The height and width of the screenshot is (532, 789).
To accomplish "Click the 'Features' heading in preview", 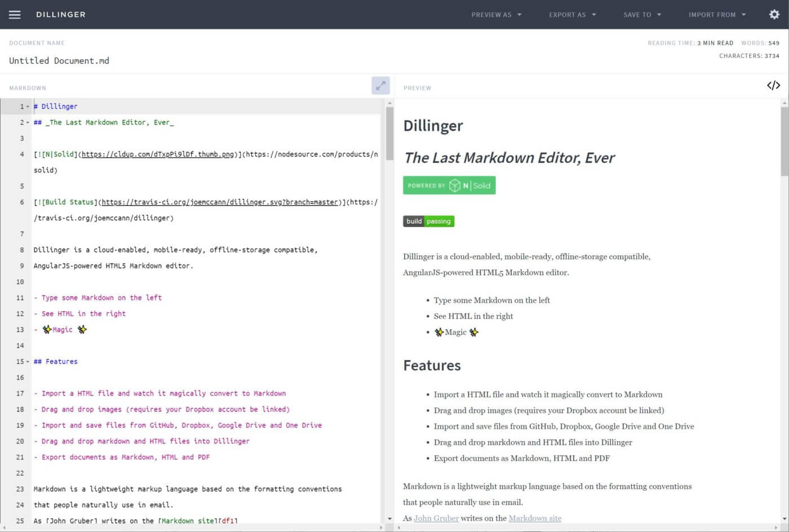I will pyautogui.click(x=432, y=366).
